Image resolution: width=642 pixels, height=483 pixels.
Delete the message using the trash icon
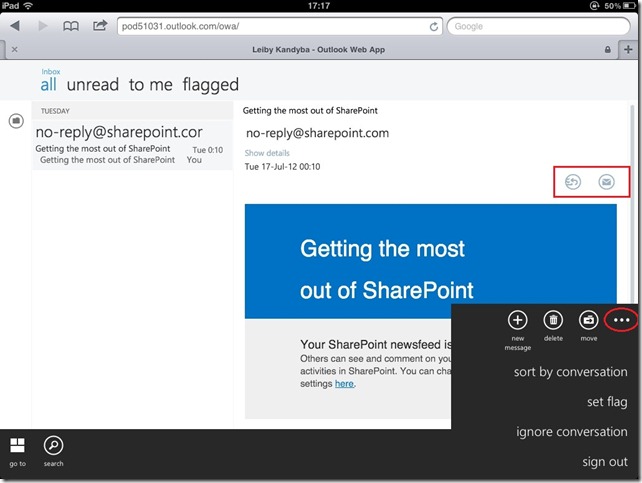(553, 320)
